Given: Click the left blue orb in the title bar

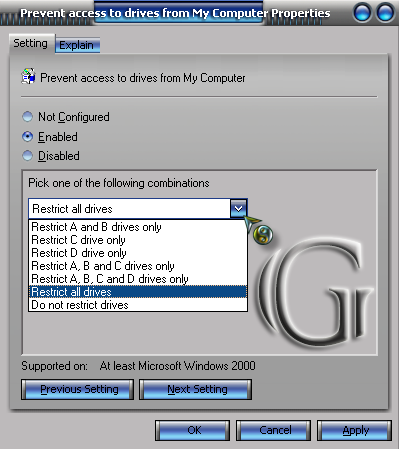Looking at the screenshot, I should (x=362, y=13).
